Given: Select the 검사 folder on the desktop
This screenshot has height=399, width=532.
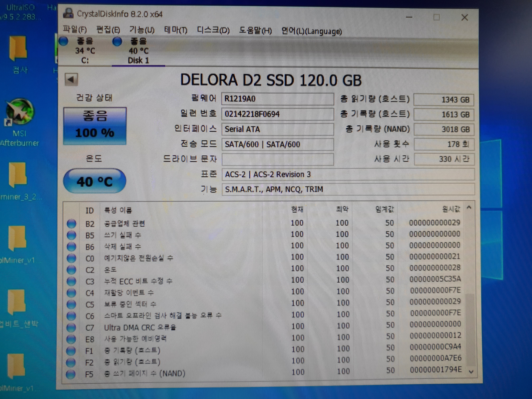Looking at the screenshot, I should tap(19, 55).
